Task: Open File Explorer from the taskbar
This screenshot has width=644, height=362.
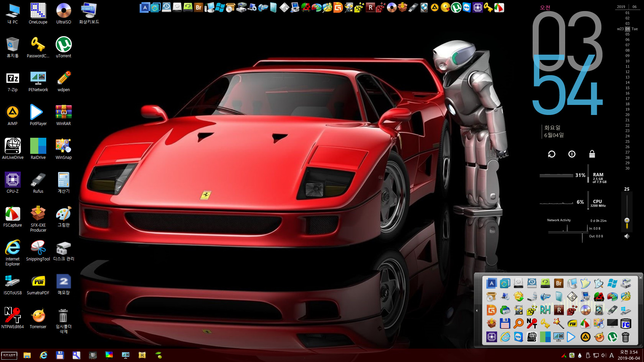Action: [x=27, y=355]
